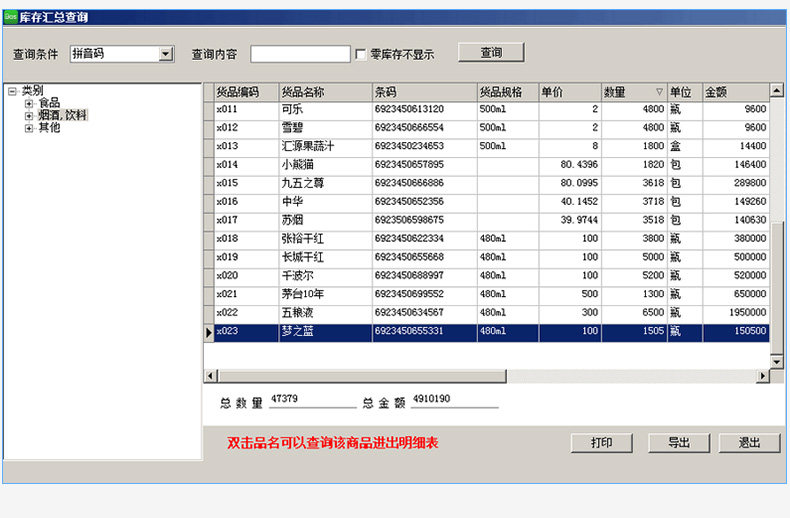The height and width of the screenshot is (518, 790).
Task: Select the 长城干红 product name cell
Action: click(x=325, y=257)
